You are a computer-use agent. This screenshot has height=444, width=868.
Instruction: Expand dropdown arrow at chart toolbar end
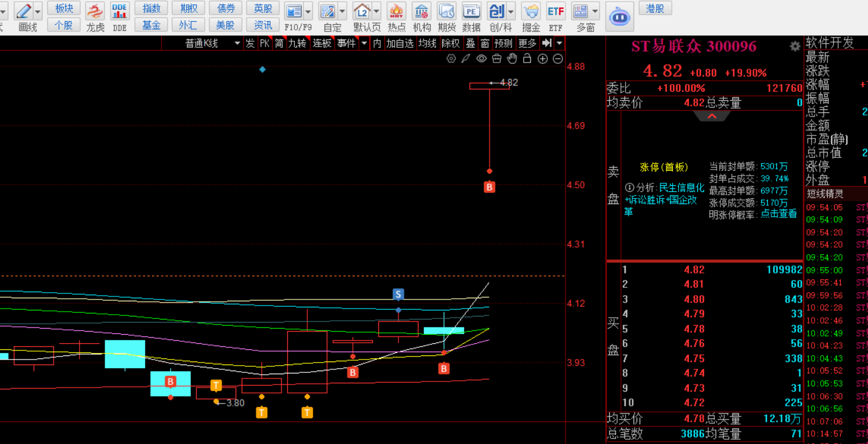[x=559, y=43]
